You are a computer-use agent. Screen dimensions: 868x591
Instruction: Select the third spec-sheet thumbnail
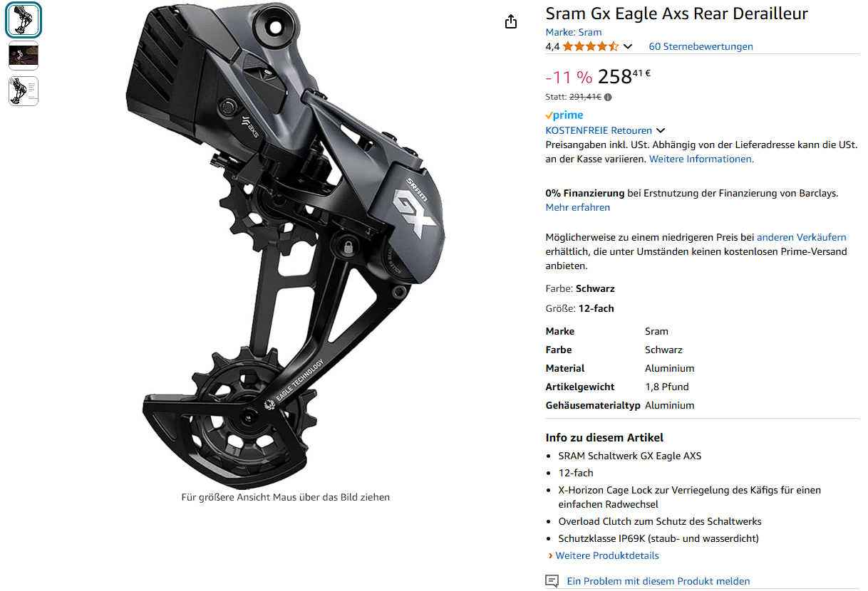pos(24,91)
